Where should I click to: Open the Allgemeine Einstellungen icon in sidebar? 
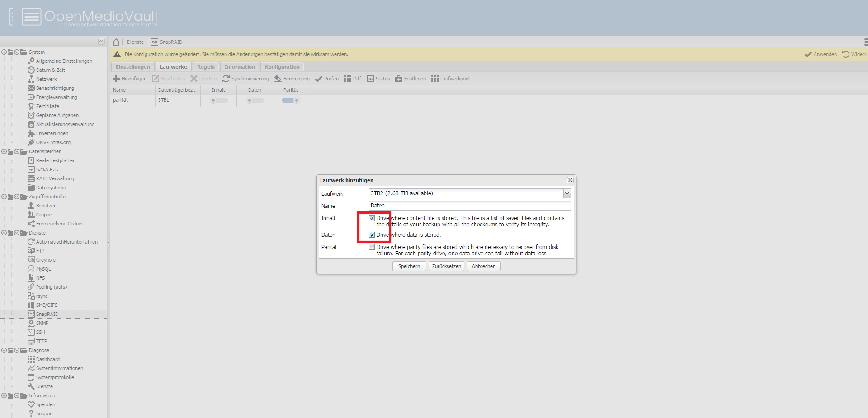(x=31, y=61)
